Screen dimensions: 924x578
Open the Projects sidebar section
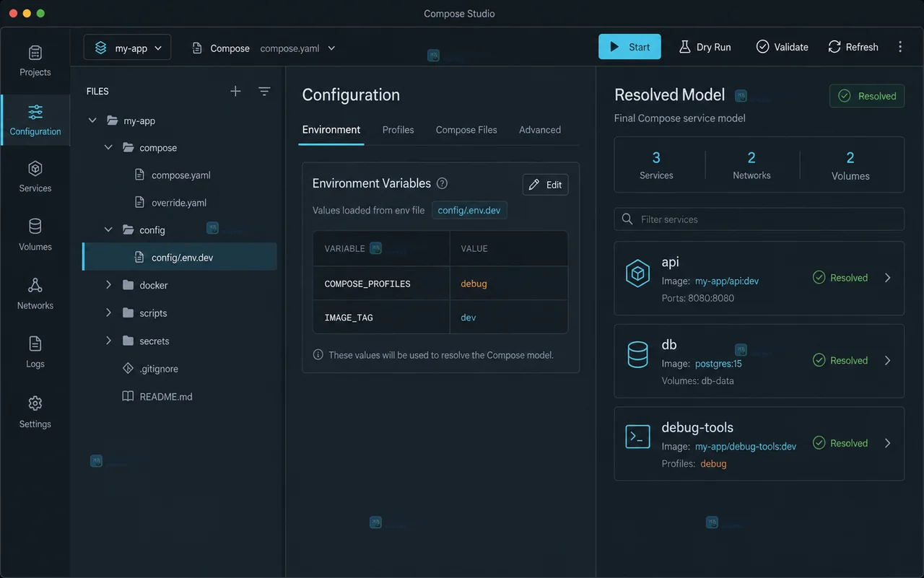pyautogui.click(x=35, y=61)
